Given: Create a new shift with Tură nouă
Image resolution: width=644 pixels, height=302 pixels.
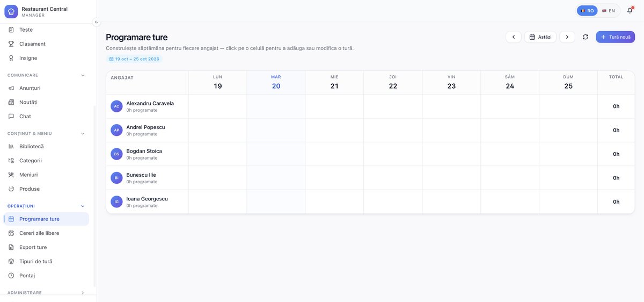Looking at the screenshot, I should click(616, 37).
